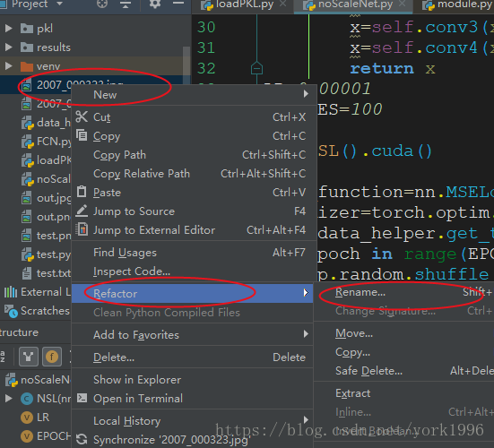Image resolution: width=494 pixels, height=448 pixels.
Task: Click the collapse all icon in Project panel
Action: click(126, 4)
